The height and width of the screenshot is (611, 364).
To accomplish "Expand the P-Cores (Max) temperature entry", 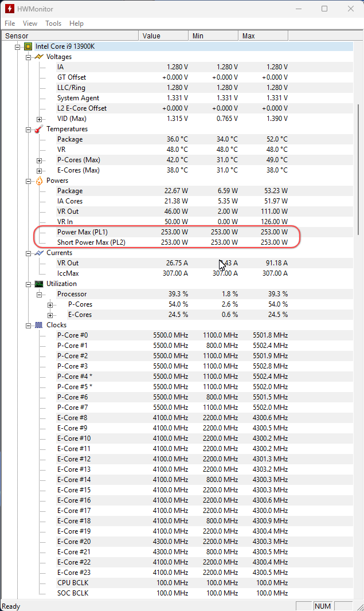I will point(40,160).
